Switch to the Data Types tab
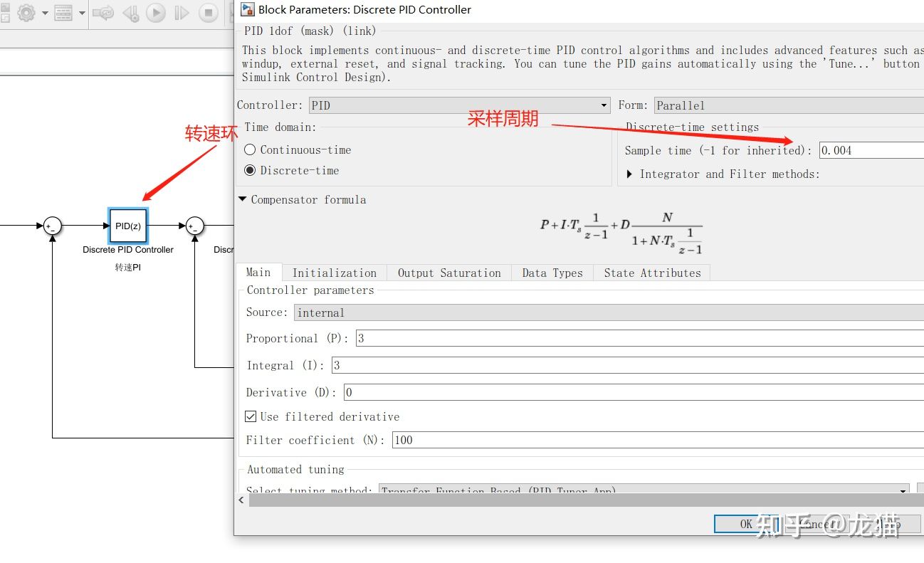Viewport: 924px width, 563px height. pos(552,273)
